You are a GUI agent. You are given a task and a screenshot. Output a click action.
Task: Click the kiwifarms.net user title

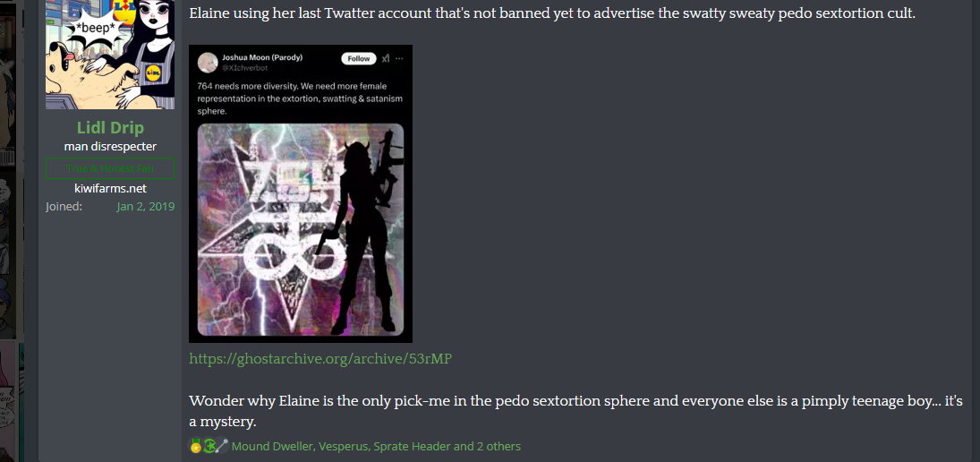click(x=110, y=188)
